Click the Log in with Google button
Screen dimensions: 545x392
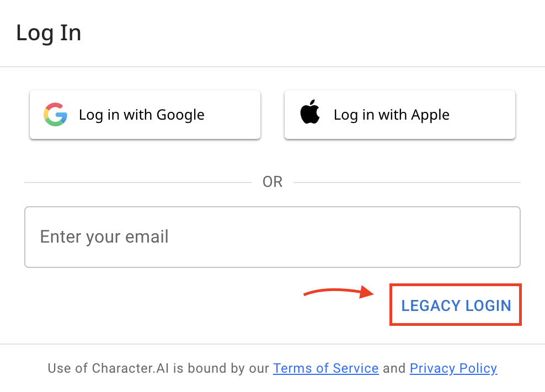pos(145,114)
